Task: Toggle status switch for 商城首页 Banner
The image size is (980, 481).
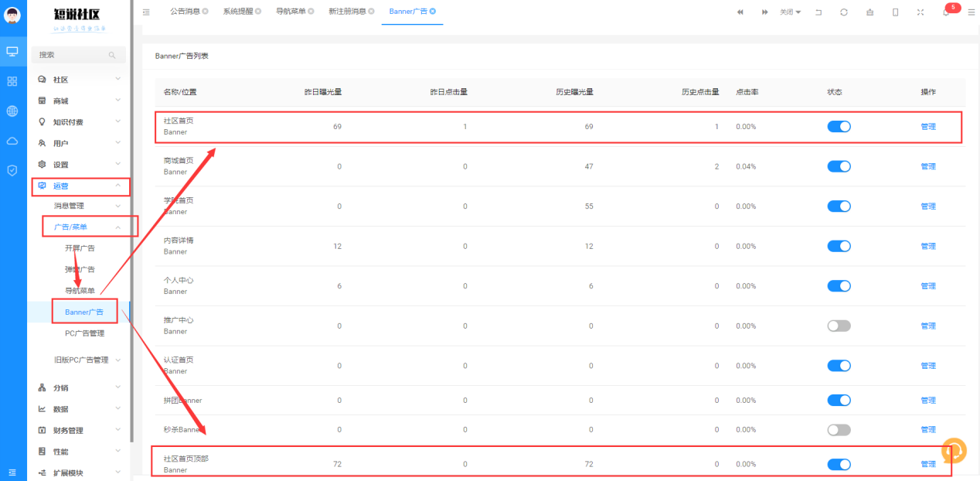Action: coord(839,166)
